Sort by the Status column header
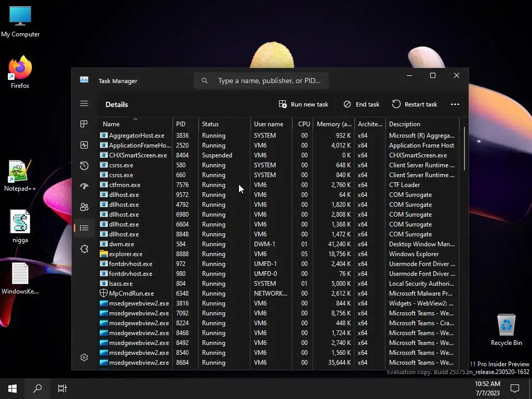Viewport: 532px width, 399px height. pyautogui.click(x=224, y=124)
